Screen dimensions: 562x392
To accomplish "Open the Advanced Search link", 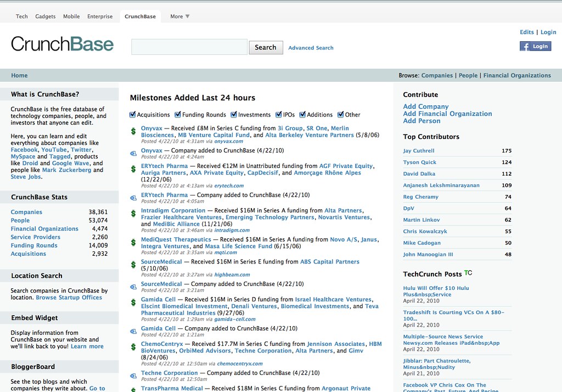I will (311, 48).
